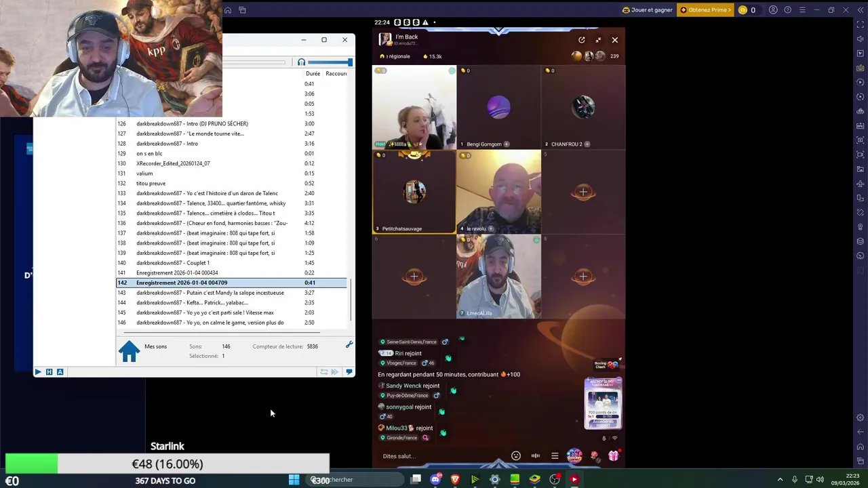Viewport: 868px width, 488px height.
Task: Open the emoji smiley picker
Action: click(x=516, y=456)
